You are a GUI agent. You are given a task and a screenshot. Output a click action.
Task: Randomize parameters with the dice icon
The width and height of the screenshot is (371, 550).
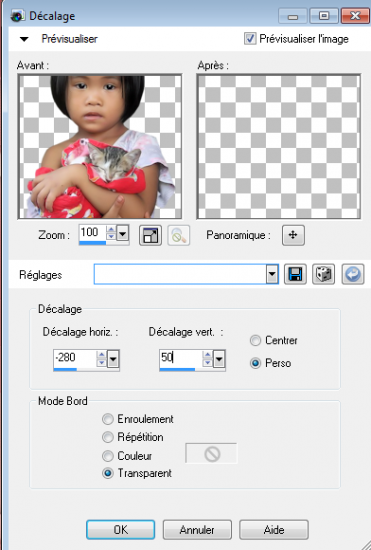coord(323,274)
